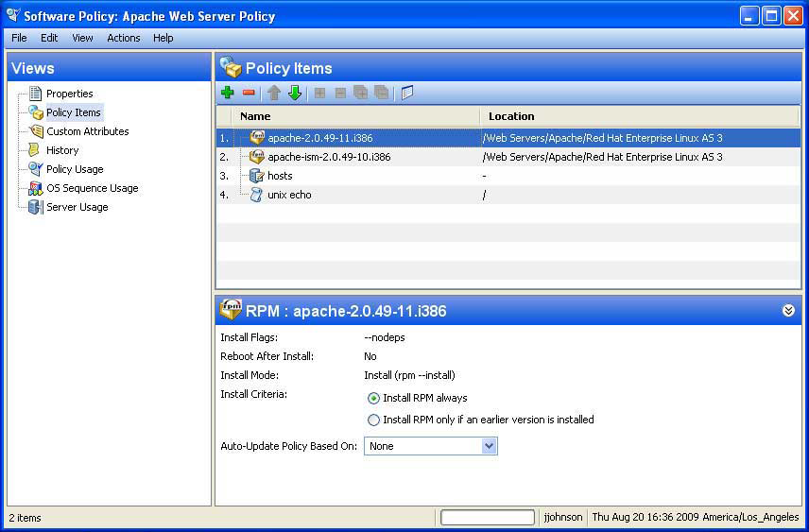Screen dimensions: 809x532
Task: Select Server Usage in Views tree
Action: click(x=77, y=207)
